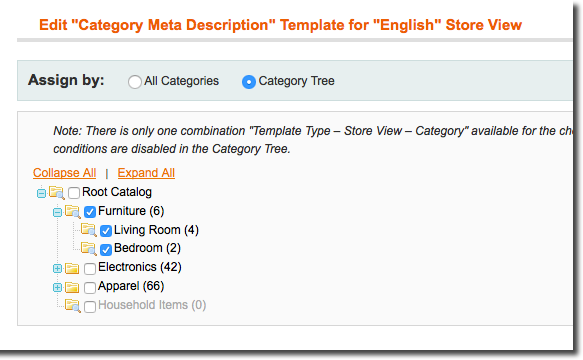Click the Household Items folder icon
Screen dimensions: 583x360
(x=73, y=306)
